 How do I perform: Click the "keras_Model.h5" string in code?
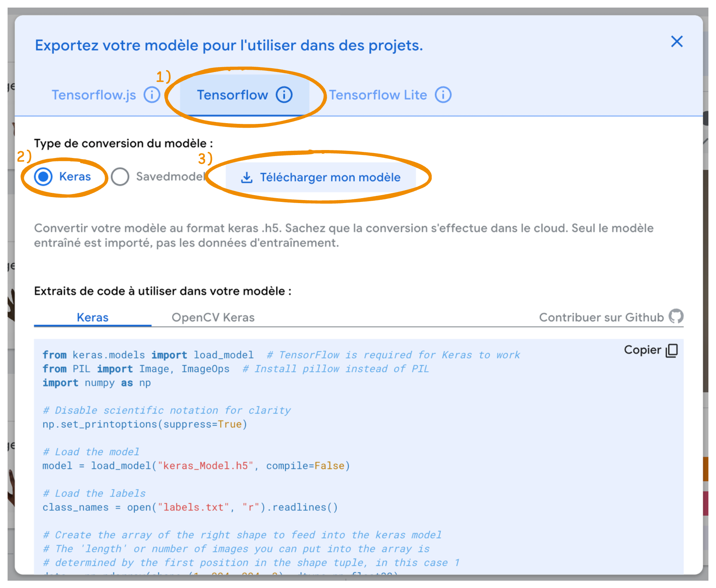coord(205,466)
